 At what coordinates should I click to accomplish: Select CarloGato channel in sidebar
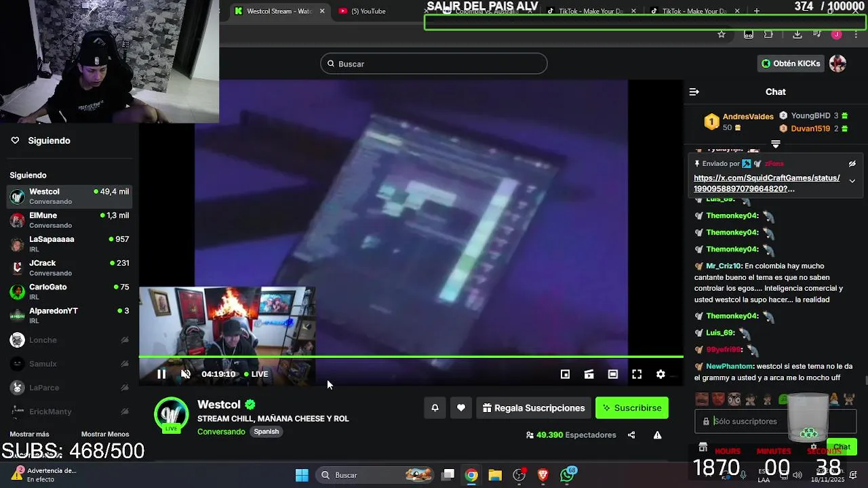point(69,291)
